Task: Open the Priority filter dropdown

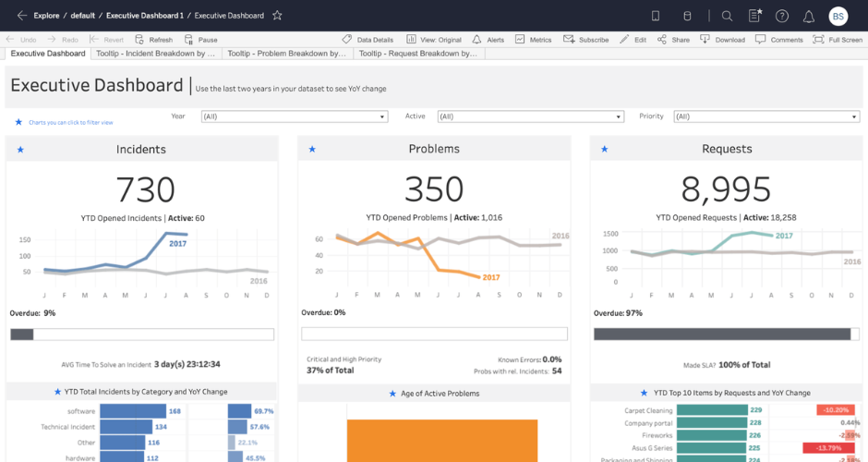Action: pos(766,116)
